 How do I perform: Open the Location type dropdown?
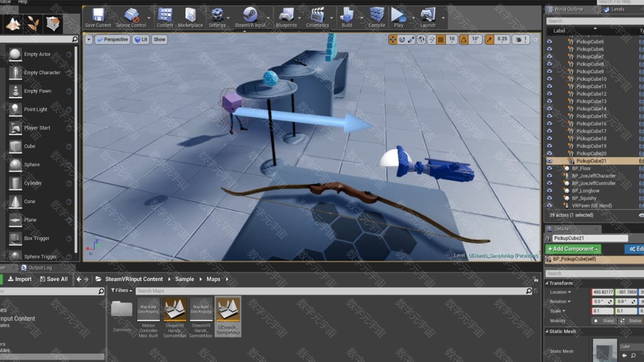[x=560, y=292]
